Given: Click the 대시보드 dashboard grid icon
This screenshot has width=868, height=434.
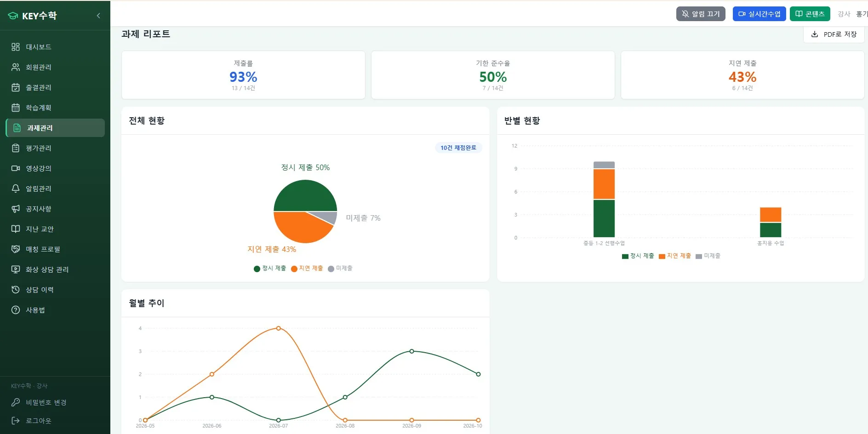Looking at the screenshot, I should tap(16, 47).
